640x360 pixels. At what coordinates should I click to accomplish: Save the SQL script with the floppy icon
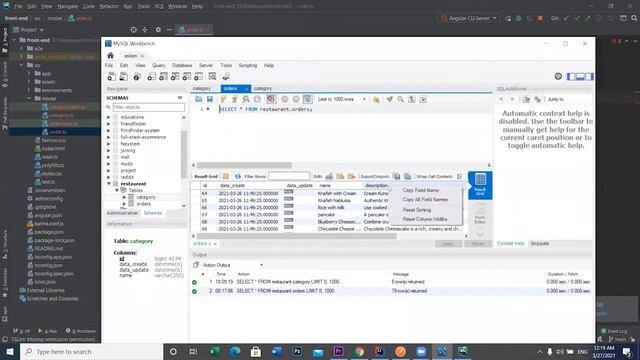(x=210, y=99)
